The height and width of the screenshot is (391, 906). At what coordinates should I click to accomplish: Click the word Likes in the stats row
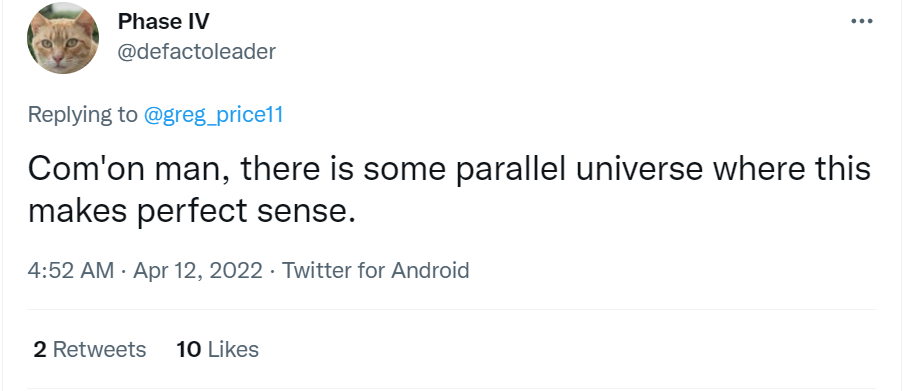pyautogui.click(x=233, y=349)
